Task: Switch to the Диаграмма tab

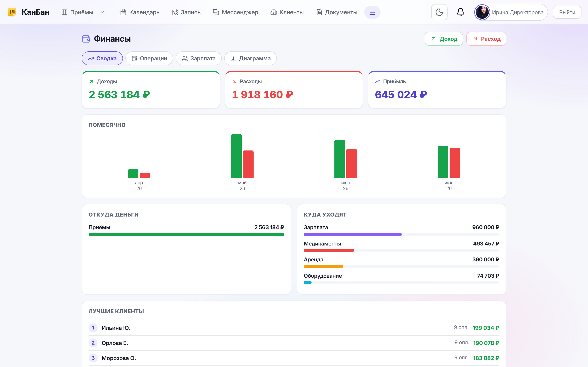Action: tap(250, 58)
